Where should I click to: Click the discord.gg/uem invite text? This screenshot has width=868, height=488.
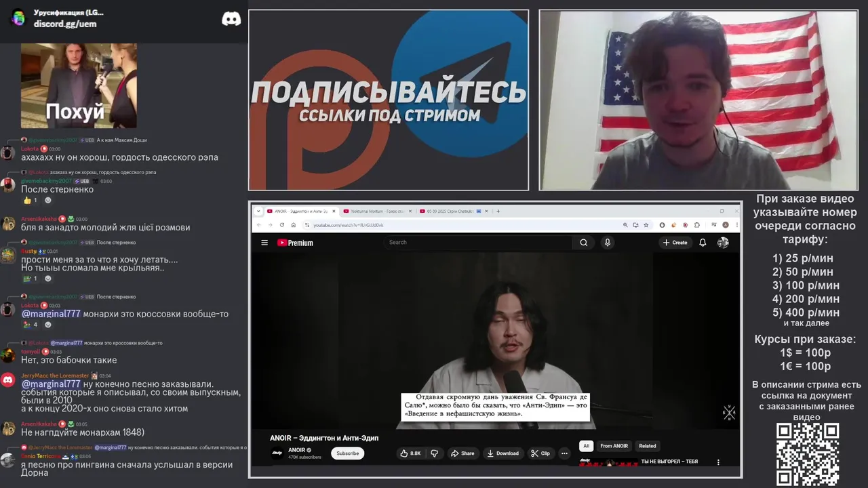pos(65,24)
